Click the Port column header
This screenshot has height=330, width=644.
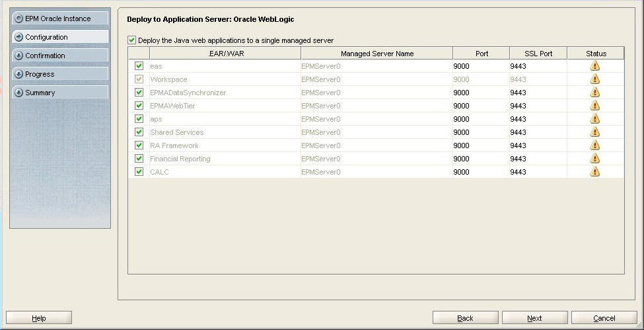tap(482, 54)
